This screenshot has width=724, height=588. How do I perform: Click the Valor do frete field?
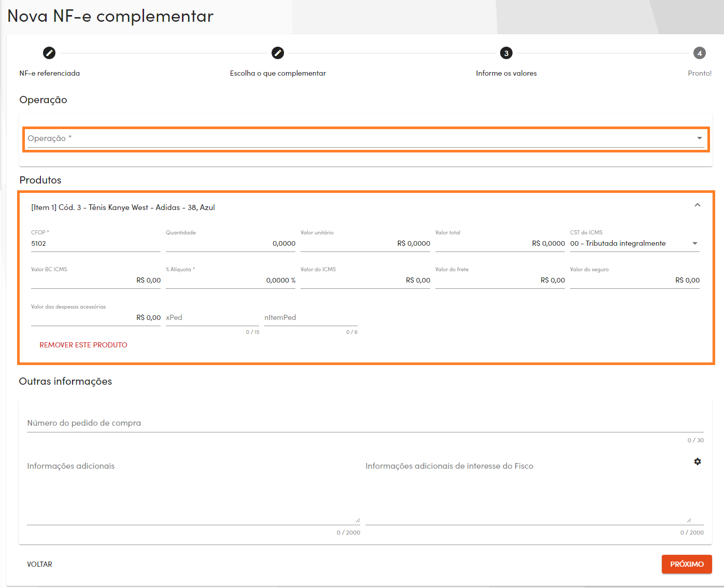[x=500, y=281]
